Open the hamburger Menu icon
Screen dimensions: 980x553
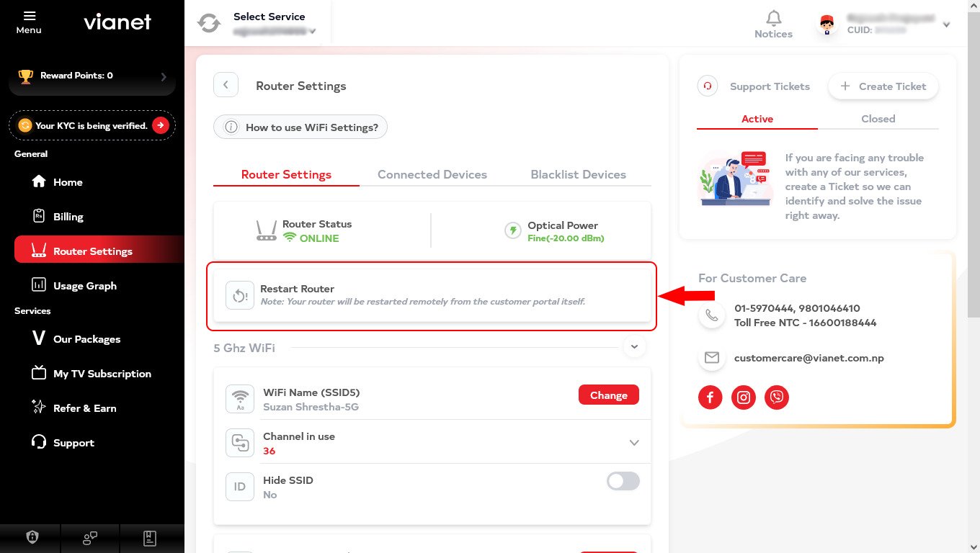point(29,16)
